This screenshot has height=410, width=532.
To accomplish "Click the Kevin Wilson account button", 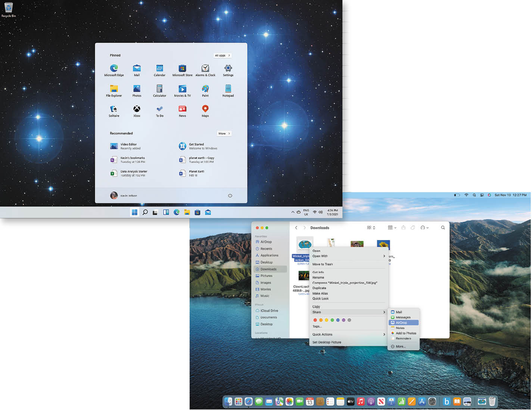I will [124, 195].
